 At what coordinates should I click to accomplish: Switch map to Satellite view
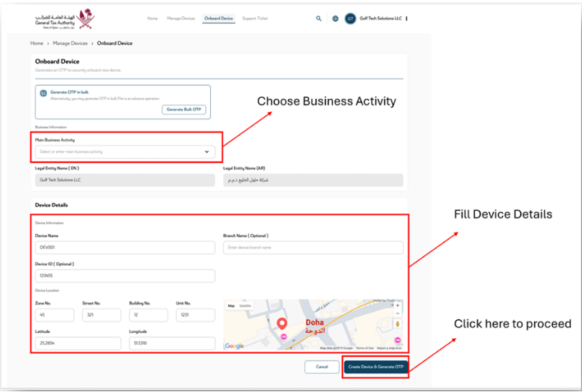[245, 306]
